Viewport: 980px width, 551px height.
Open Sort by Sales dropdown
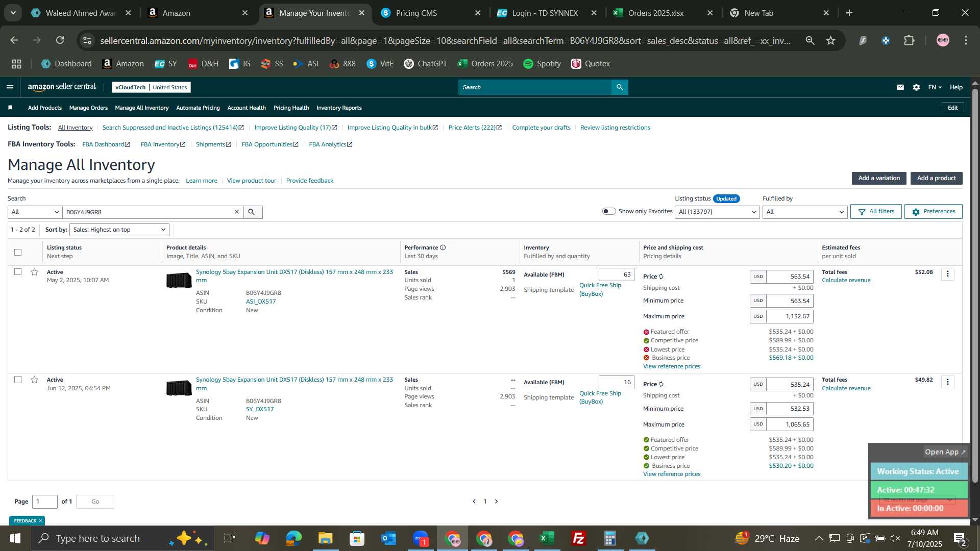click(x=119, y=230)
